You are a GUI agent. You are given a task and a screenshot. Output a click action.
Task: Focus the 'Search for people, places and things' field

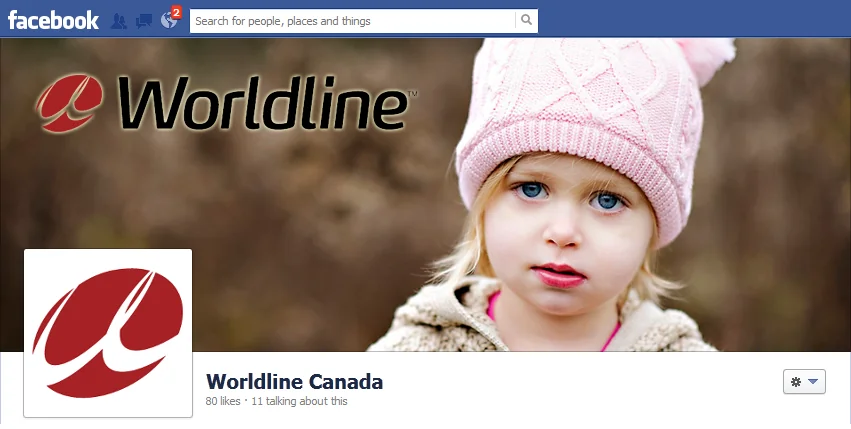coord(352,21)
